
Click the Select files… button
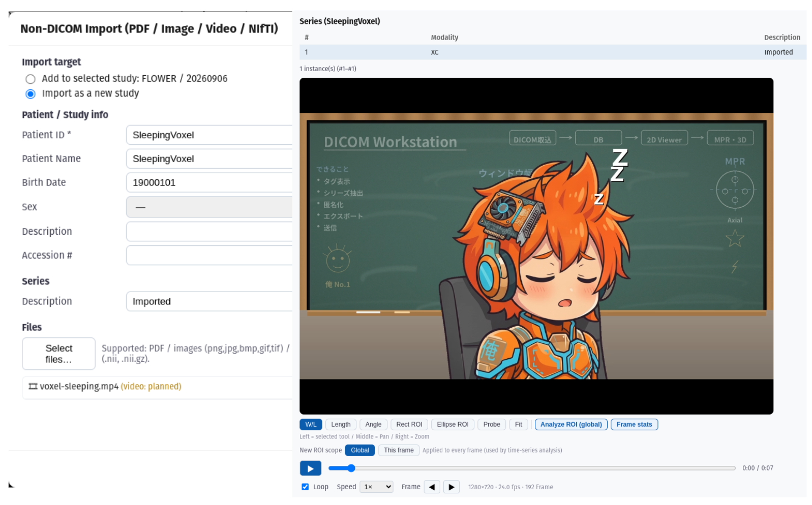tap(58, 354)
